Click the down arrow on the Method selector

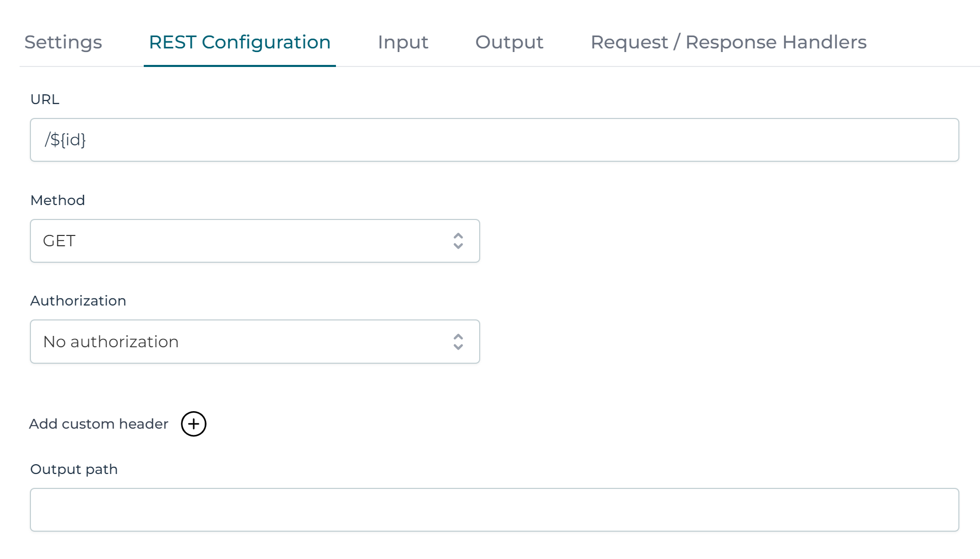[x=459, y=246]
